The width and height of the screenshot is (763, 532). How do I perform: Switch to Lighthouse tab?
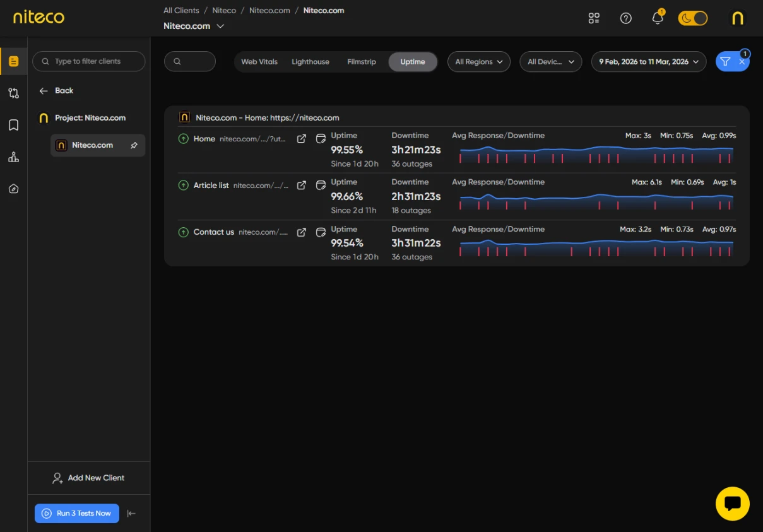311,62
